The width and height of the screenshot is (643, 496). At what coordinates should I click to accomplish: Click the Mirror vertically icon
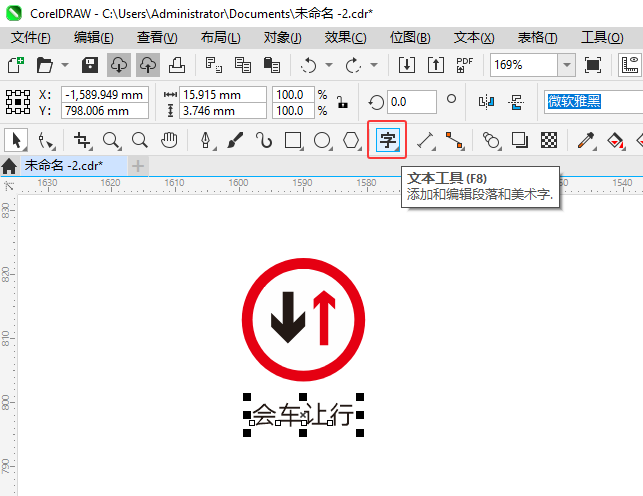[x=516, y=102]
